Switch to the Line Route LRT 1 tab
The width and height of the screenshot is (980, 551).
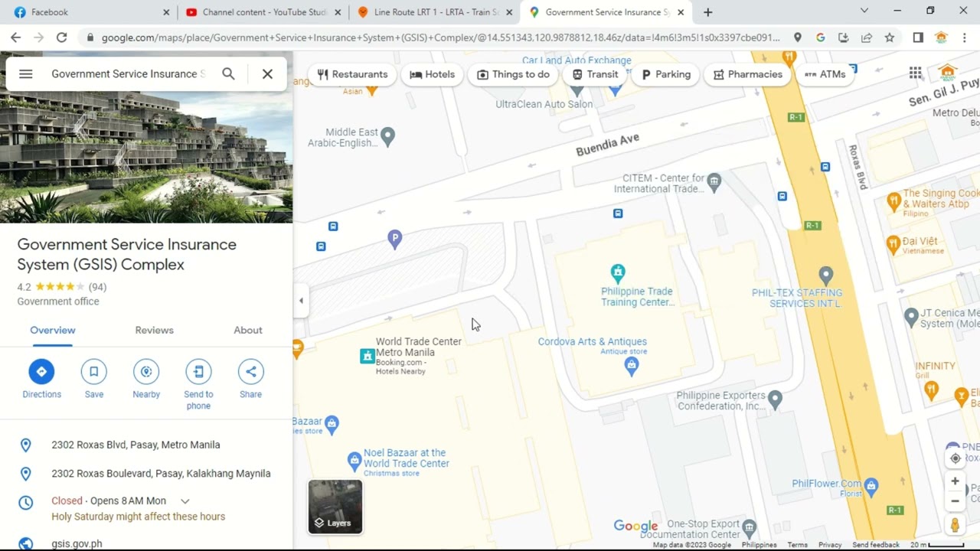(x=436, y=12)
